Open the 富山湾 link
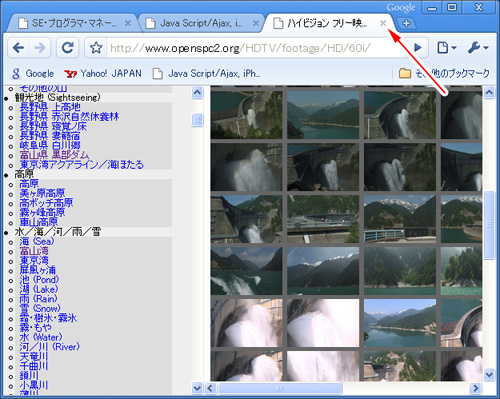This screenshot has width=500, height=399. pos(34,251)
